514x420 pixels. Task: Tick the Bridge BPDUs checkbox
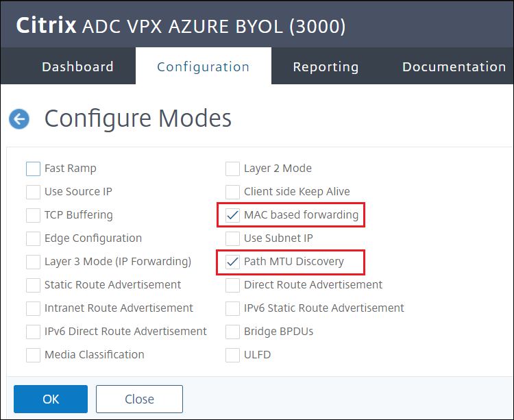(x=233, y=332)
